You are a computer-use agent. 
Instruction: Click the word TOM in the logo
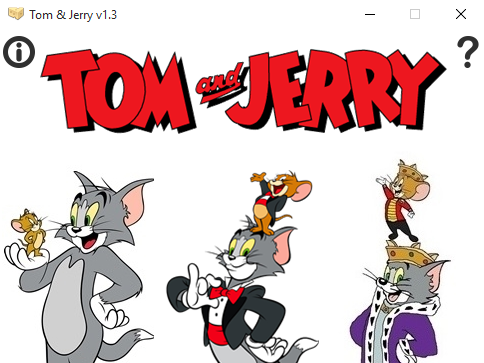click(118, 91)
